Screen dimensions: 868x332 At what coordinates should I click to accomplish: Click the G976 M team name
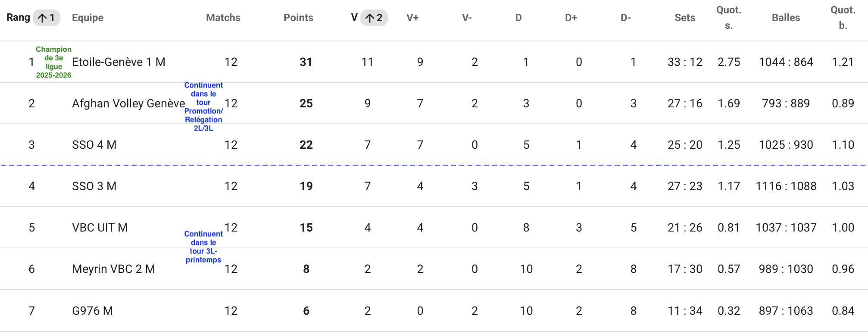(x=92, y=311)
